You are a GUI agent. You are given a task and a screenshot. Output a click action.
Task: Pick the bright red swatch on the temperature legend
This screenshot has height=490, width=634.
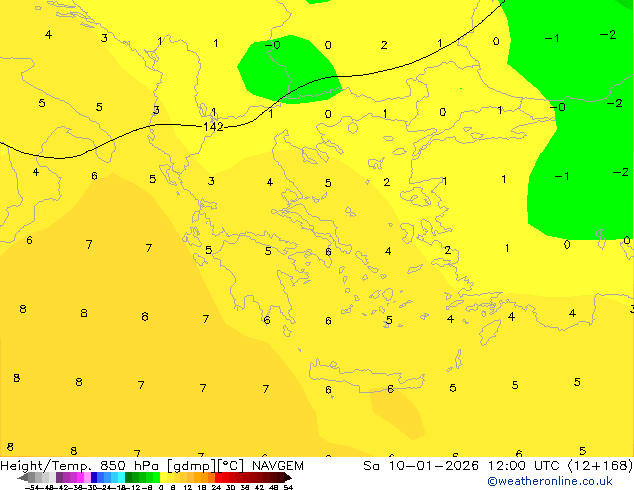tap(218, 477)
